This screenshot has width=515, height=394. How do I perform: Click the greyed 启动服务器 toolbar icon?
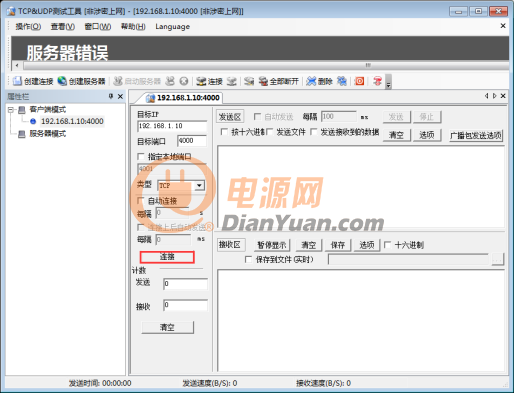(118, 81)
